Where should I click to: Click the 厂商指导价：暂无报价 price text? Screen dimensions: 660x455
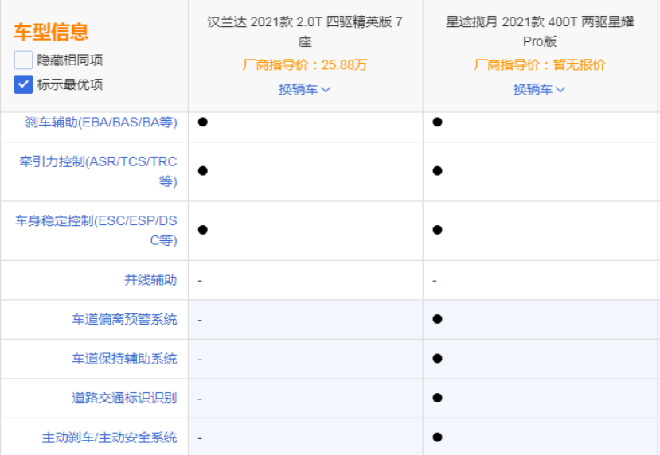[540, 65]
